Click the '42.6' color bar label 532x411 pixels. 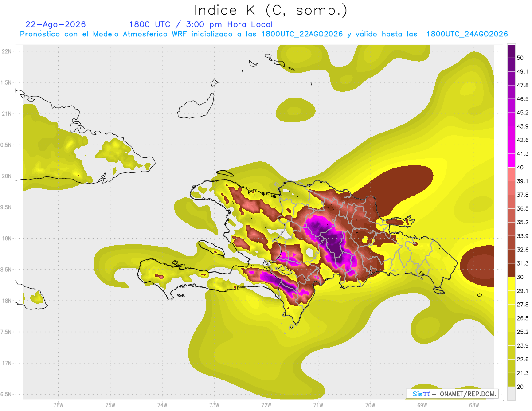523,140
